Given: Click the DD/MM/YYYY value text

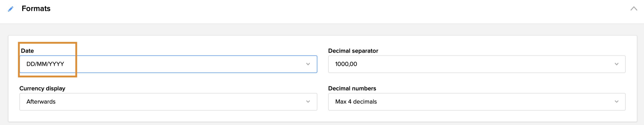Looking at the screenshot, I should pos(45,64).
